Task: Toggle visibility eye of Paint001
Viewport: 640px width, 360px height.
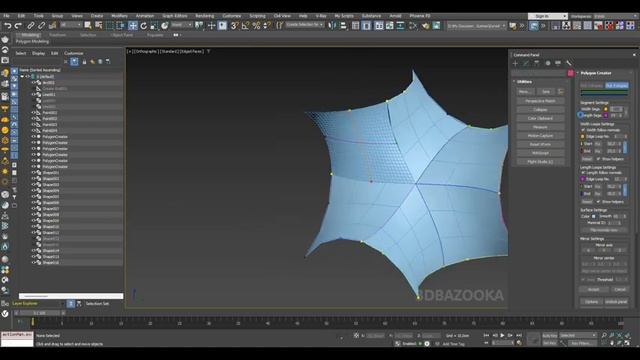Action: (33, 113)
